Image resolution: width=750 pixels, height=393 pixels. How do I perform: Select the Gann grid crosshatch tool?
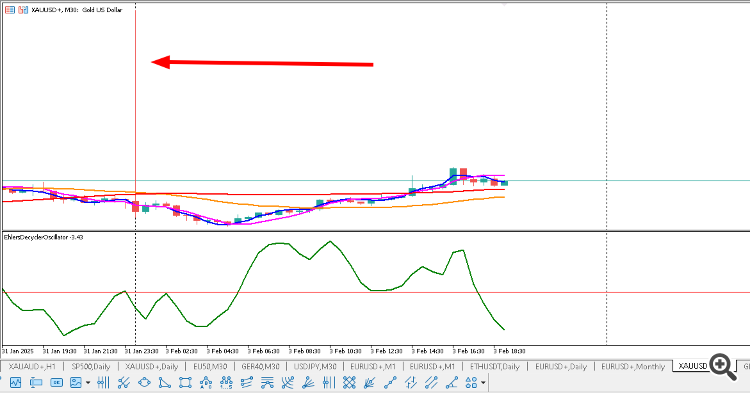(349, 382)
